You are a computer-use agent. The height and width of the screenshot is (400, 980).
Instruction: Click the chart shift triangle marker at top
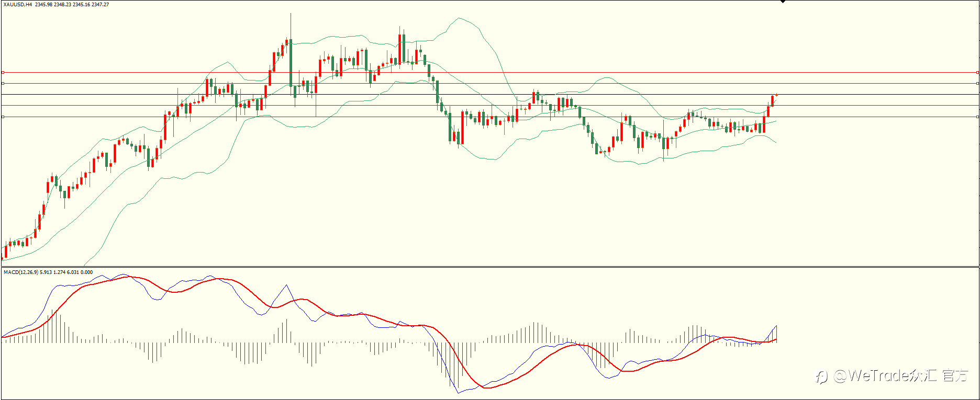(783, 2)
